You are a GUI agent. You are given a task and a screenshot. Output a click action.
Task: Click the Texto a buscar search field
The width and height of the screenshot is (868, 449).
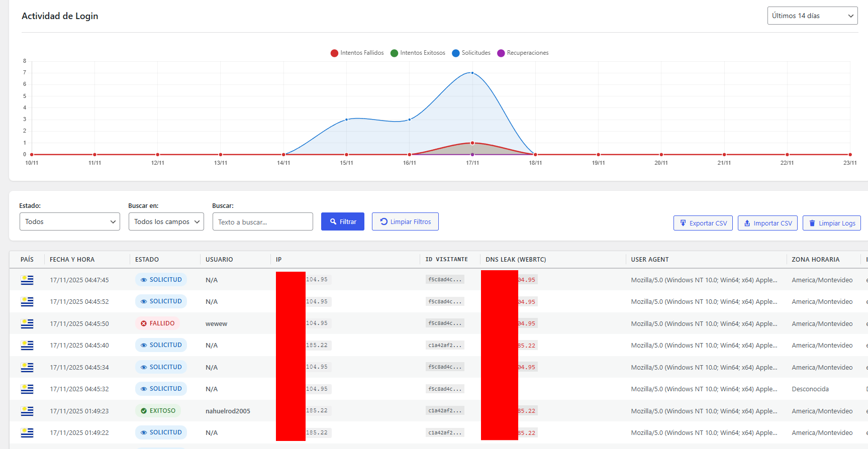coord(262,221)
